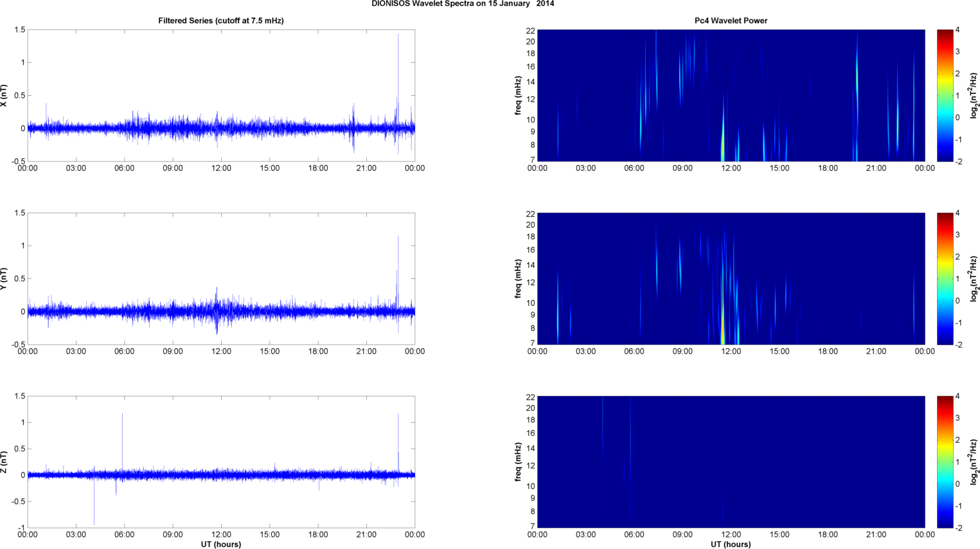This screenshot has width=980, height=549.
Task: Click the 'X (nT)' axis label
Action: [4, 96]
